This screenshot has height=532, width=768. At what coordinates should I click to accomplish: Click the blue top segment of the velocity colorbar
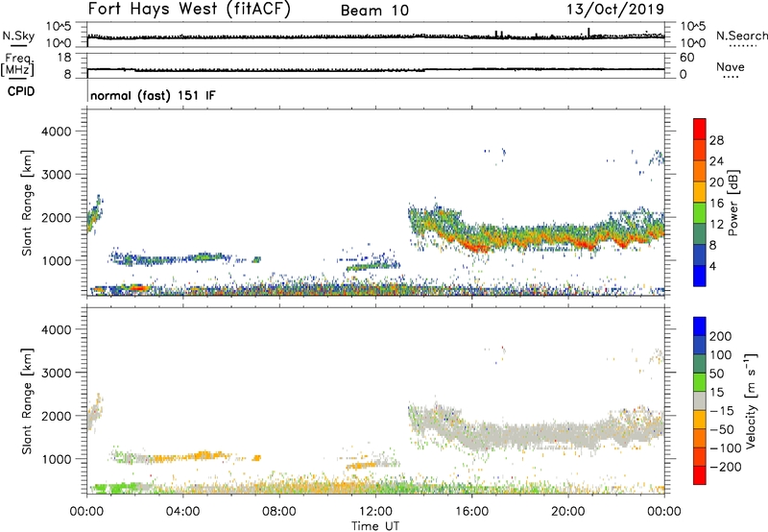pyautogui.click(x=700, y=326)
